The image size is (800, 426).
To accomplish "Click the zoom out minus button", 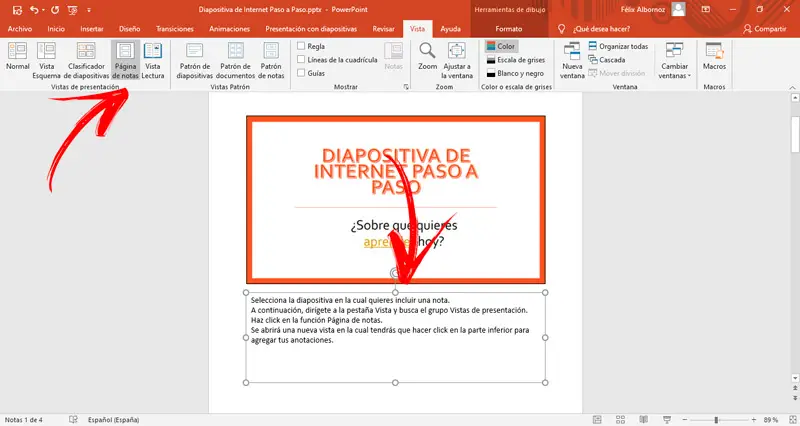I will tap(685, 420).
